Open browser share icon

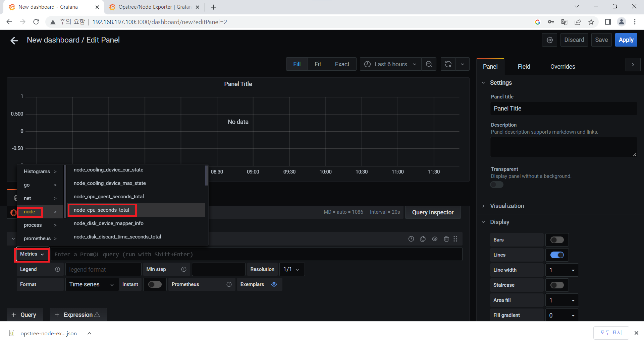pyautogui.click(x=578, y=22)
